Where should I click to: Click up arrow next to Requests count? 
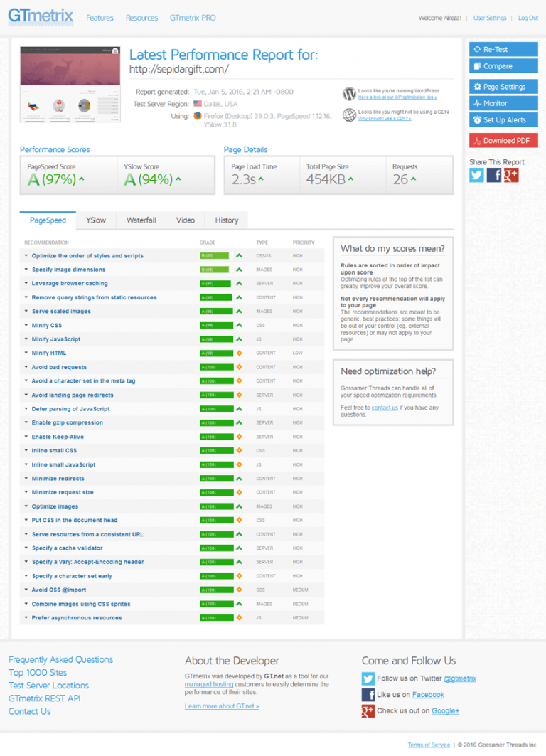click(414, 179)
